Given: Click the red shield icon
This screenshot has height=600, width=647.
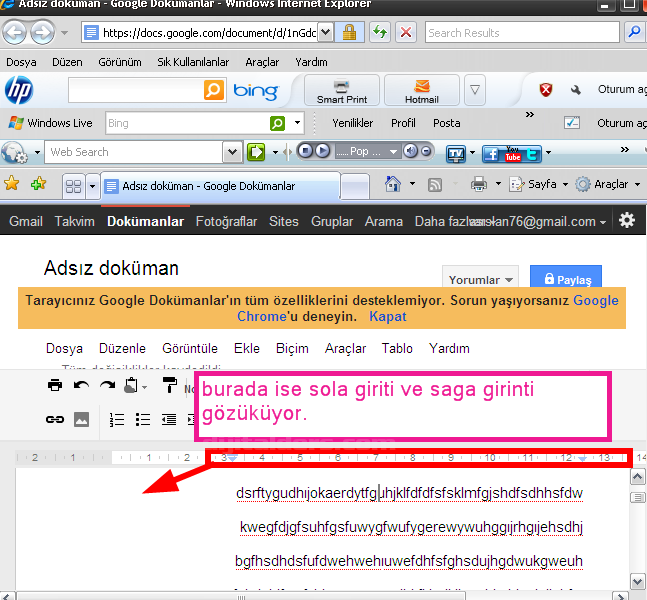Looking at the screenshot, I should click(545, 89).
